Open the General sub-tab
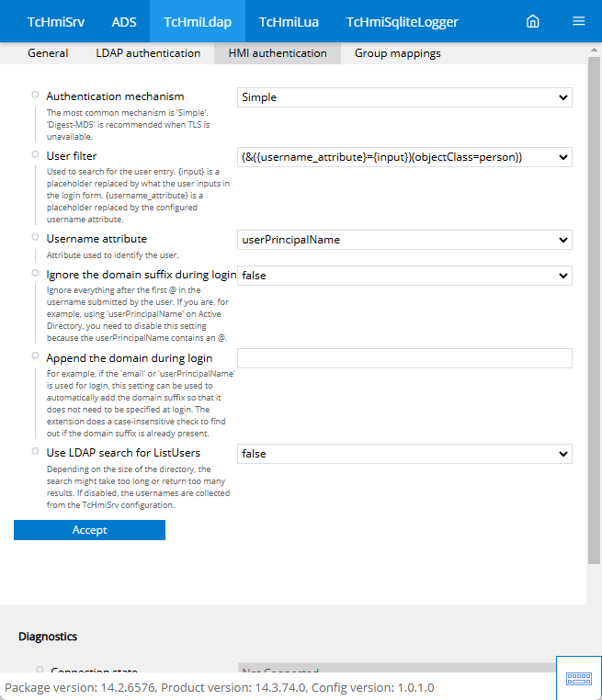Viewport: 602px width, 700px height. pos(48,53)
